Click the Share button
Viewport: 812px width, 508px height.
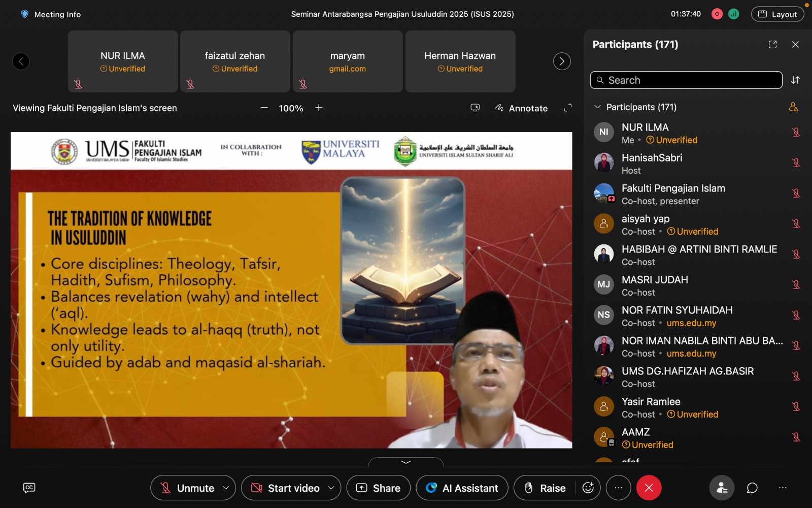[x=379, y=488]
